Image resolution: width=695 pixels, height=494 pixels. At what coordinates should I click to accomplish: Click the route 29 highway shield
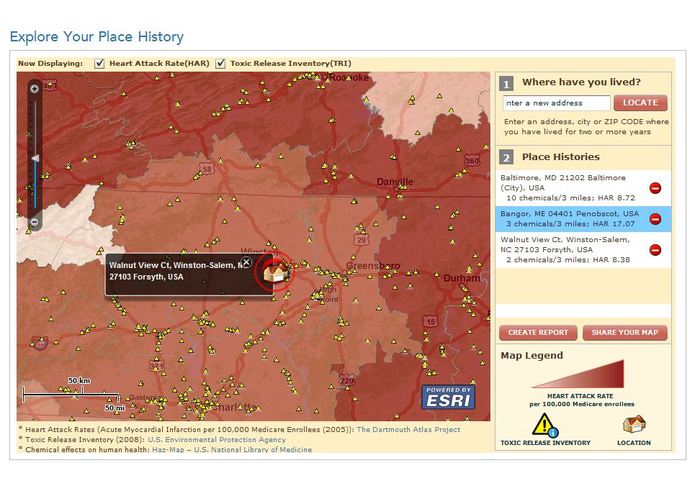(361, 240)
